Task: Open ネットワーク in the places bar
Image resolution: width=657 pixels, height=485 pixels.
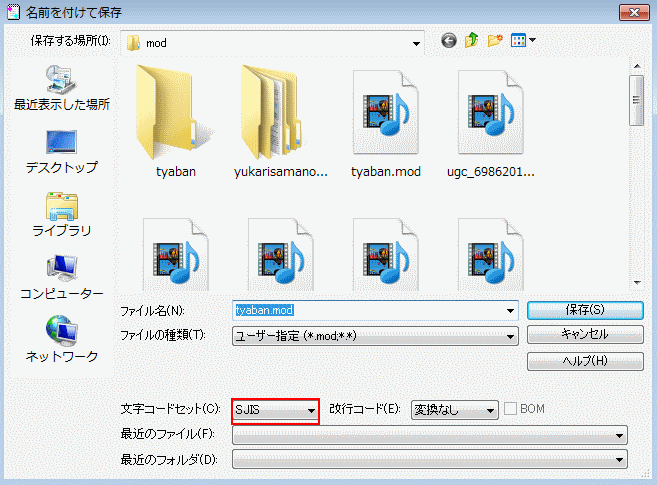Action: (62, 339)
